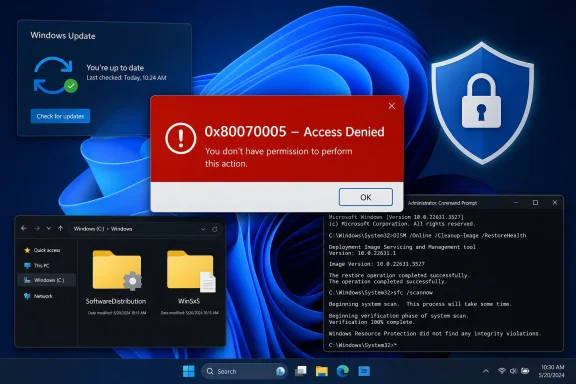This screenshot has height=384, width=576.
Task: Click the Windows Update heading
Action: pos(63,36)
